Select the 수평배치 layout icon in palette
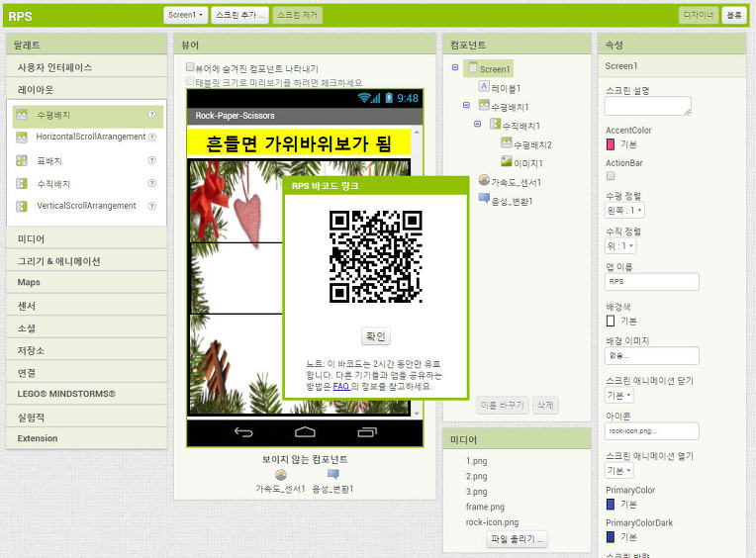Viewport: 756px width, 558px height. [x=22, y=115]
